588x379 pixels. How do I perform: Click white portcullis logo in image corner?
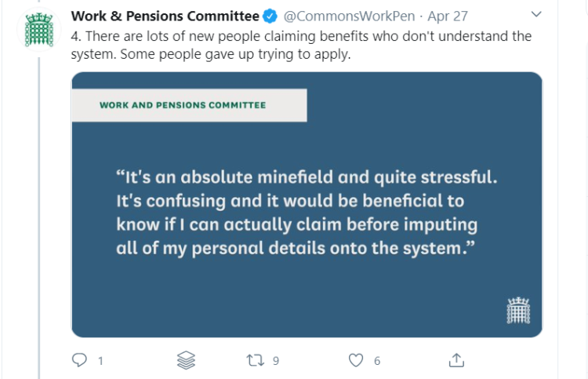[518, 310]
